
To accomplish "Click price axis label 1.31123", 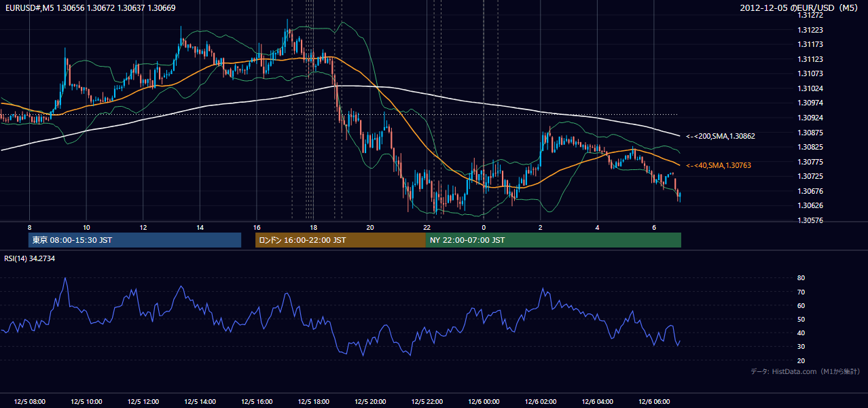I will tap(811, 59).
